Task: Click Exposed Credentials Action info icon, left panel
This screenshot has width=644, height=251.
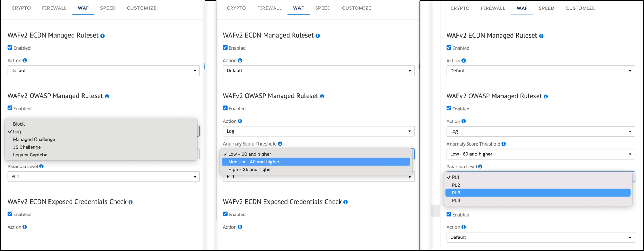Action: (x=25, y=227)
